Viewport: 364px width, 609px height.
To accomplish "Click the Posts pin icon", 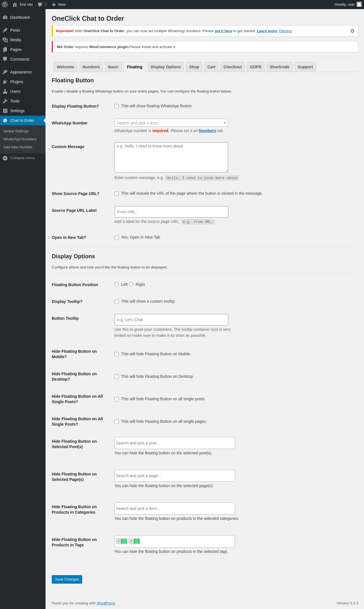I will click(5, 30).
